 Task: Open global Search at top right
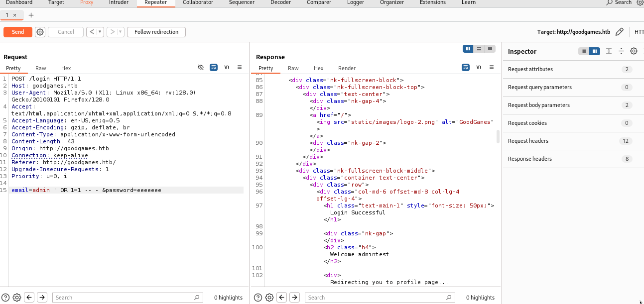click(x=619, y=2)
